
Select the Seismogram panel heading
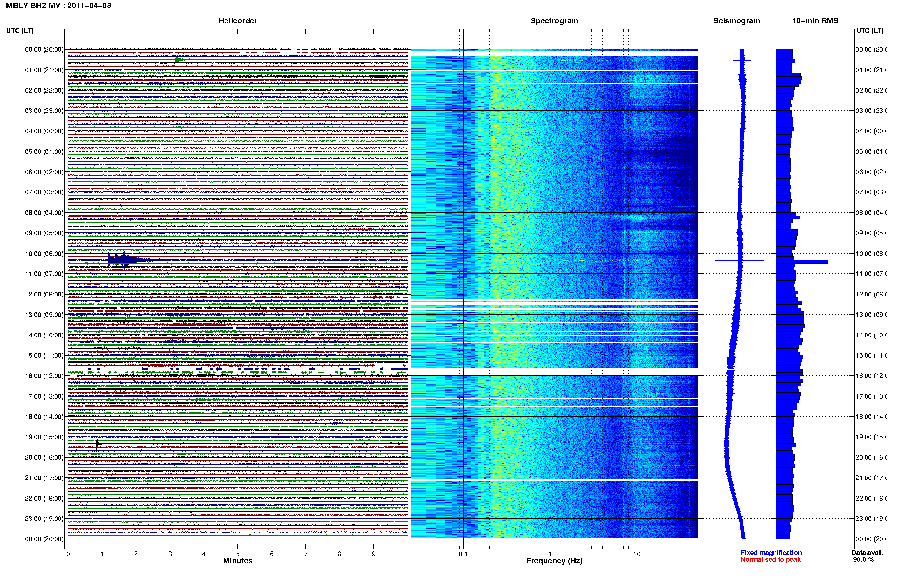click(x=737, y=21)
